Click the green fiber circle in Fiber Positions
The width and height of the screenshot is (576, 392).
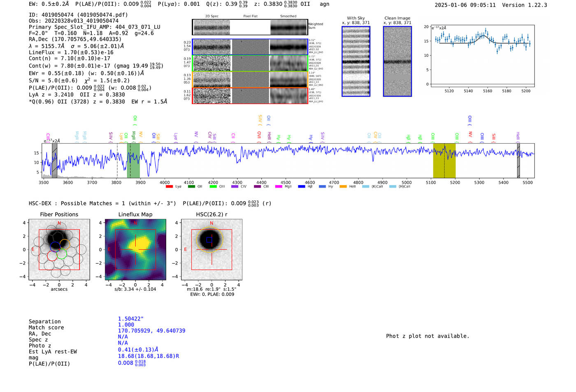(62, 253)
